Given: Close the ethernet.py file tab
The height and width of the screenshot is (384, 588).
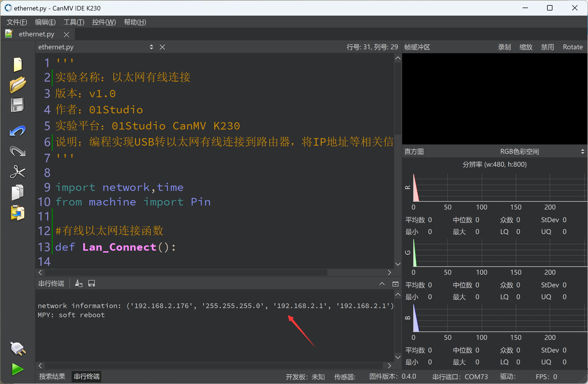Looking at the screenshot, I should 66,34.
